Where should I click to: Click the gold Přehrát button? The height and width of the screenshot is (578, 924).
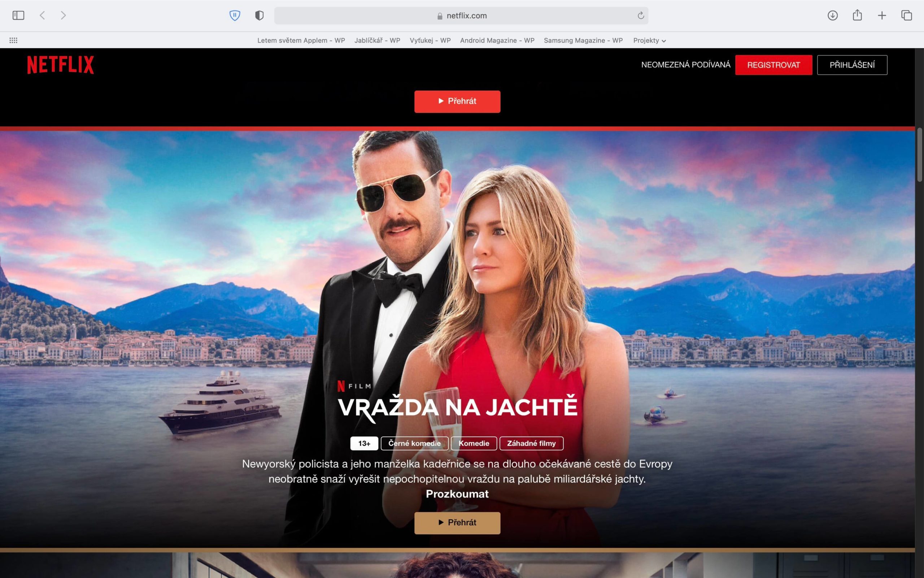pyautogui.click(x=457, y=523)
